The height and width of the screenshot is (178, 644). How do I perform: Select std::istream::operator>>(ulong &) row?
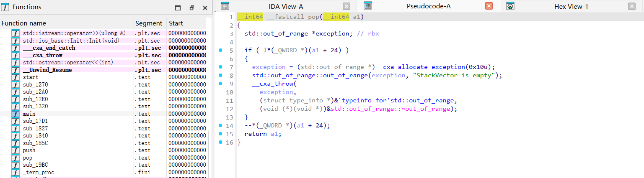[x=103, y=33]
